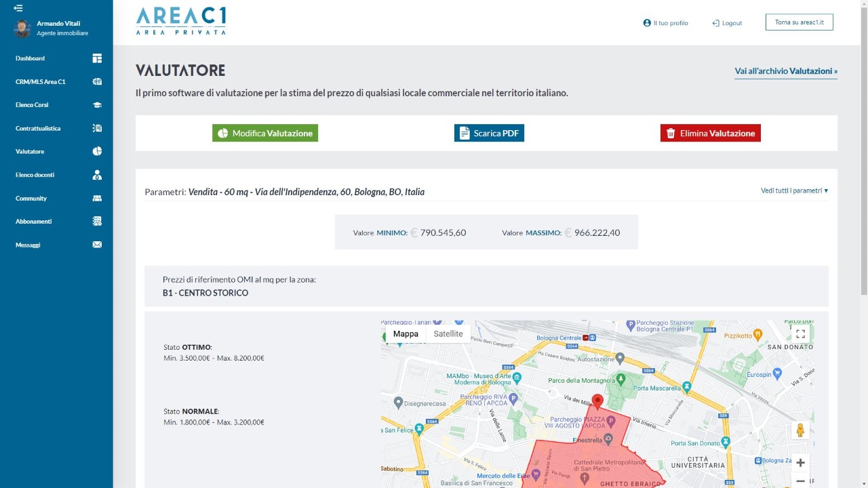Viewport: 868px width, 488px height.
Task: Click the B1 - CENTRO STORICO zone label
Action: (205, 293)
